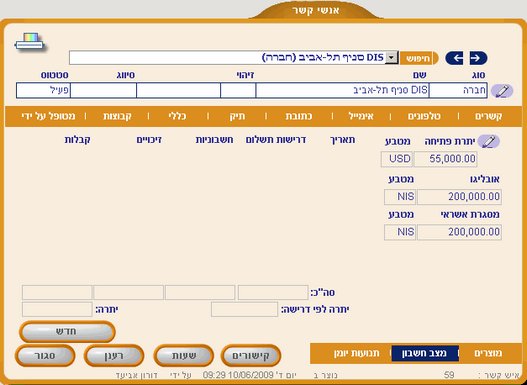Image resolution: width=527 pixels, height=385 pixels.
Task: Click the סטטוס field showing פעיל
Action: tap(43, 90)
